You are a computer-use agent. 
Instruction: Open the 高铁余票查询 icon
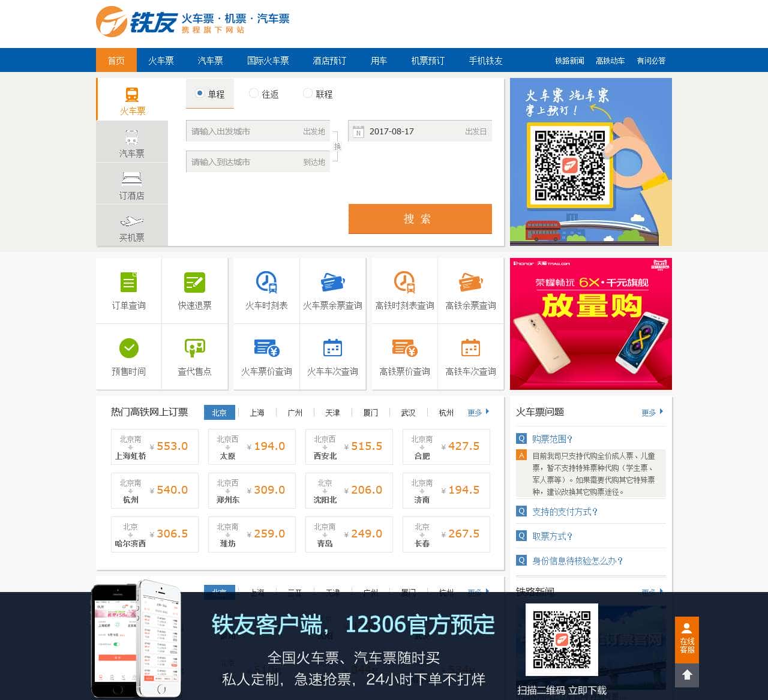pyautogui.click(x=471, y=282)
